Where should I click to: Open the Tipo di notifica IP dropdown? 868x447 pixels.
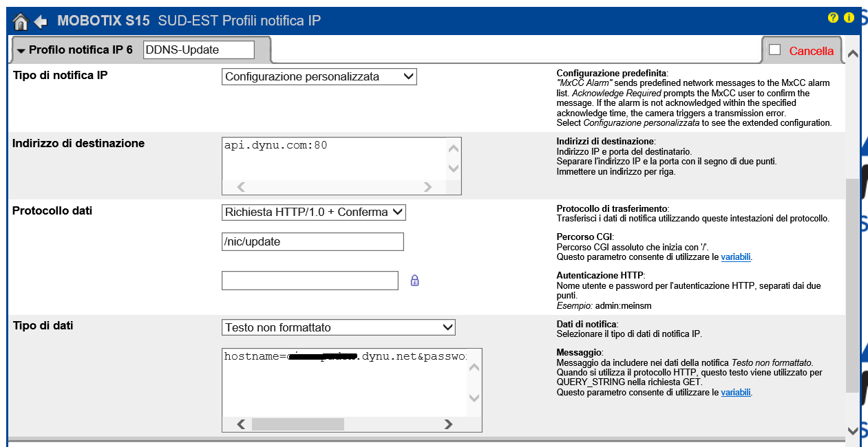pos(319,76)
